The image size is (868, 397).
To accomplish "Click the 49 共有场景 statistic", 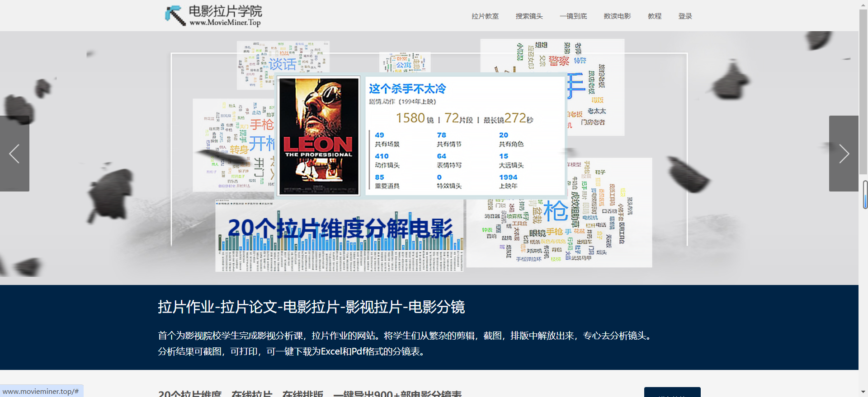I will (x=387, y=139).
